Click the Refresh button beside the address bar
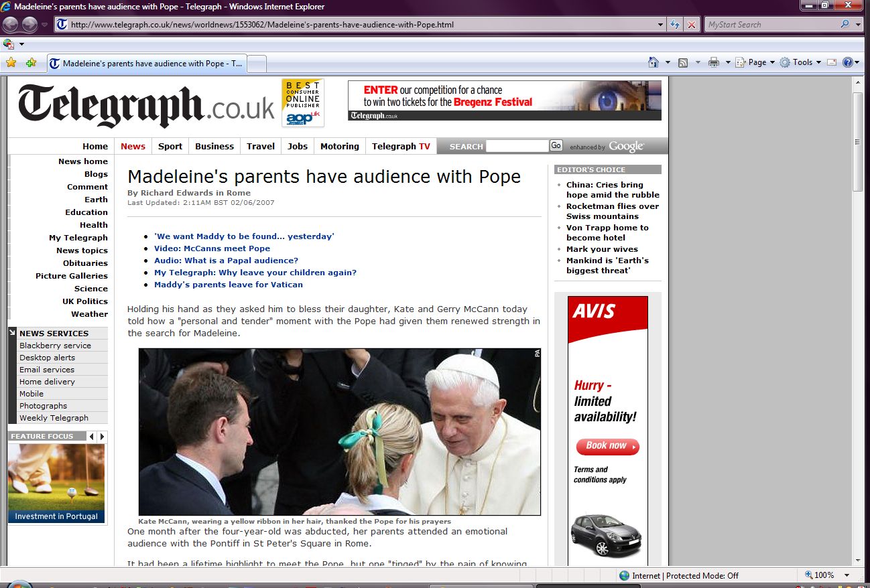Viewport: 870px width, 588px height. click(x=676, y=25)
